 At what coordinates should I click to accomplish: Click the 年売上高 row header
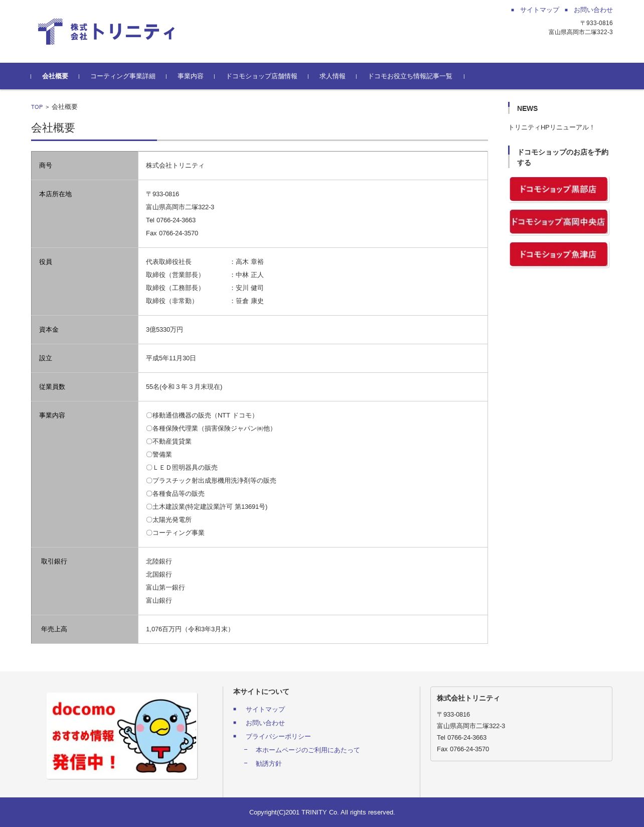pos(85,629)
